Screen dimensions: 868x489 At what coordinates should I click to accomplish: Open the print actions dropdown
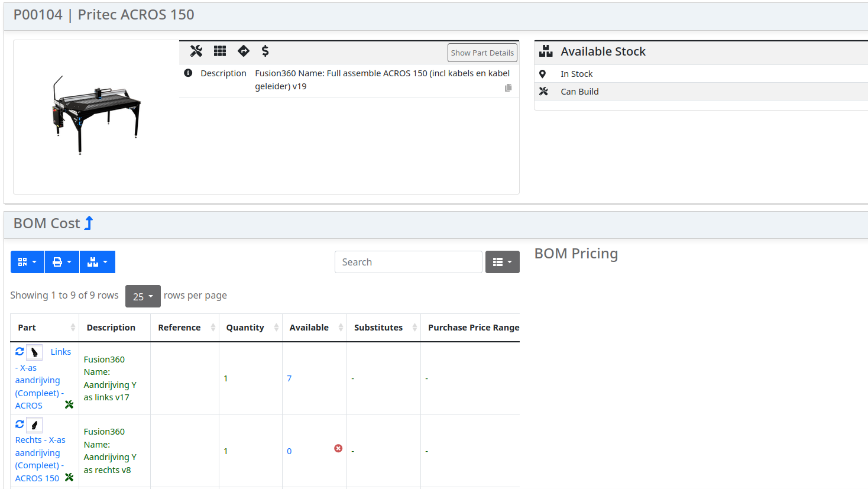tap(62, 262)
